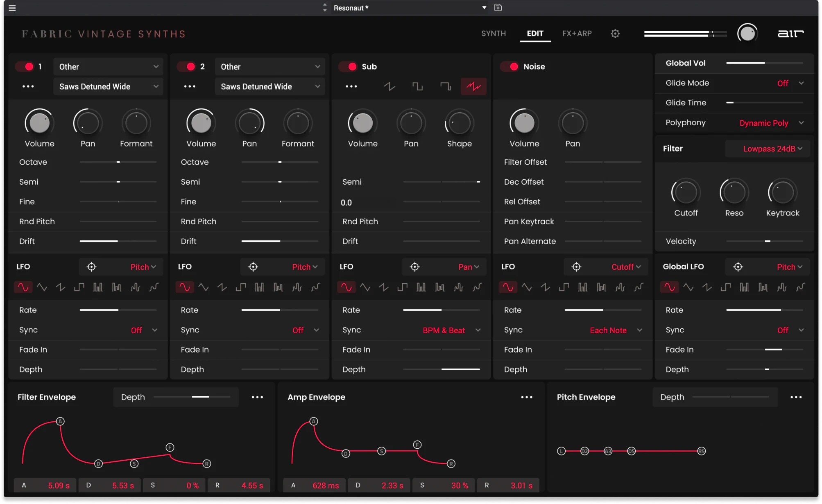Toggle oscillator 1 power switch
This screenshot has width=822, height=504.
pos(25,67)
